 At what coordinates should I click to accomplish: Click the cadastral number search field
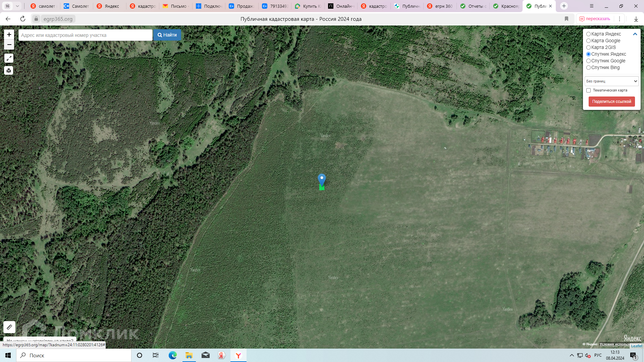click(x=86, y=35)
